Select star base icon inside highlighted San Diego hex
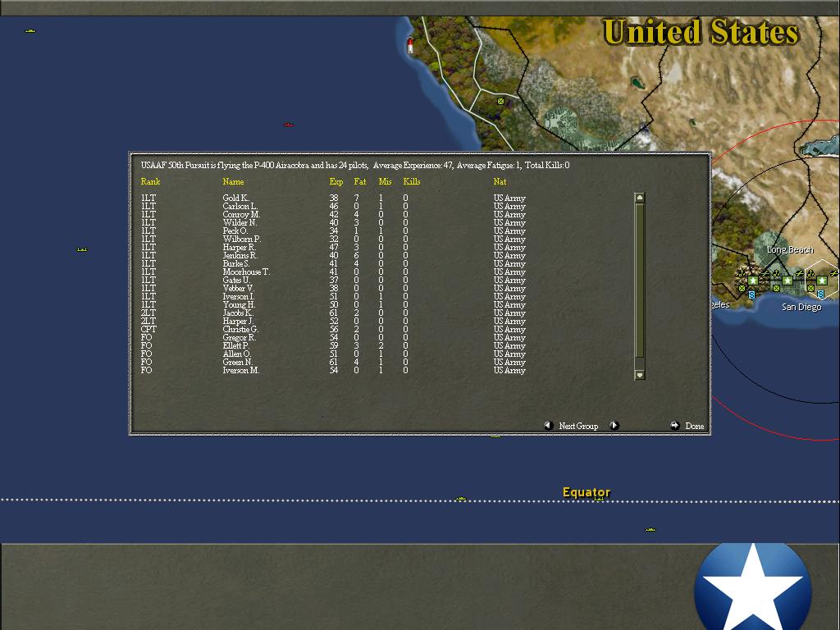 click(x=822, y=281)
